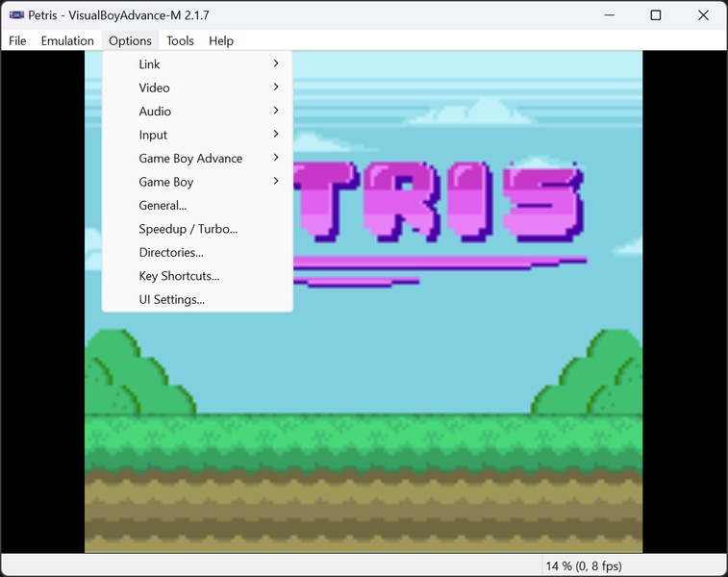Open General... settings
This screenshot has width=728, height=577.
tap(163, 205)
